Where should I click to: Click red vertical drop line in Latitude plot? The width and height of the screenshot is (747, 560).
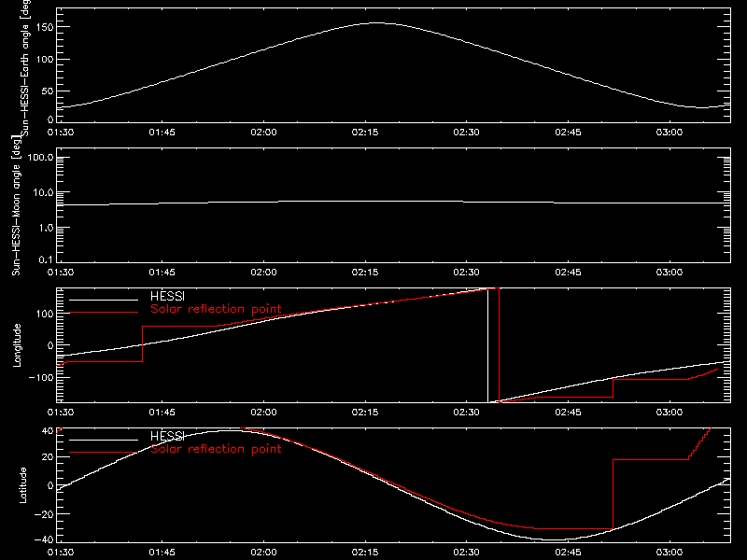point(613,495)
